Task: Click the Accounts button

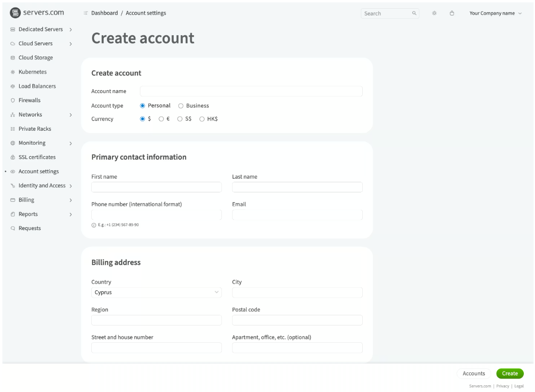Action: click(473, 374)
